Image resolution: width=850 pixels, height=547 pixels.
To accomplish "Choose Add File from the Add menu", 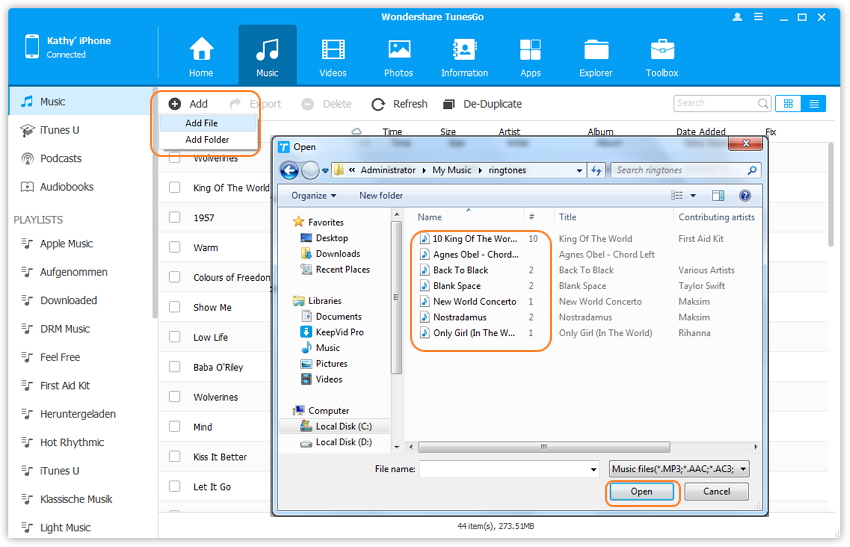I will click(201, 123).
